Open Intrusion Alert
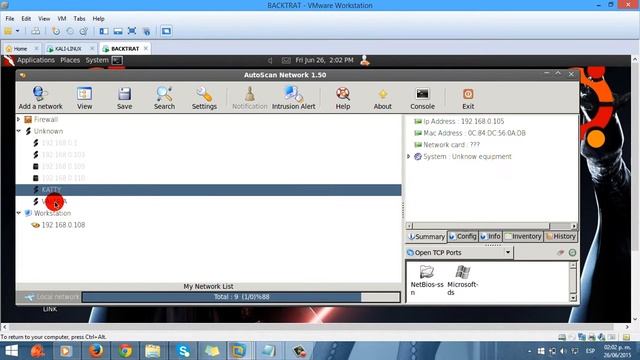The height and width of the screenshot is (360, 640). (x=293, y=98)
